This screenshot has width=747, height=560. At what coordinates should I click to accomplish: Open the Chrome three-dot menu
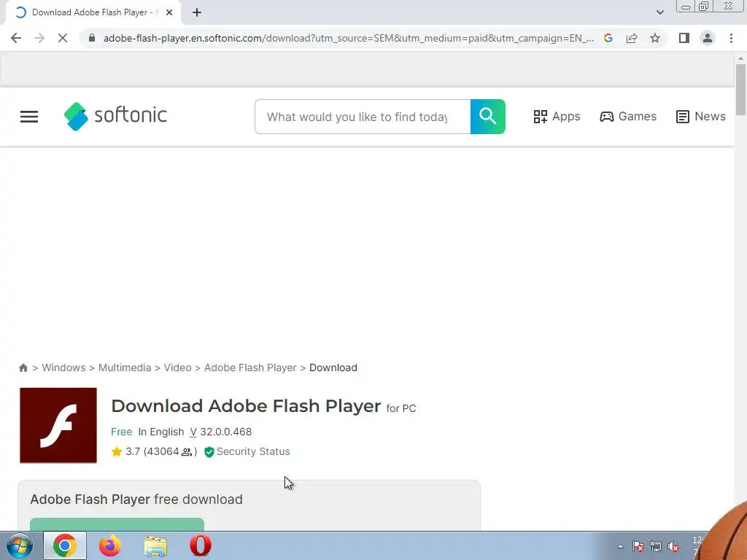point(731,38)
